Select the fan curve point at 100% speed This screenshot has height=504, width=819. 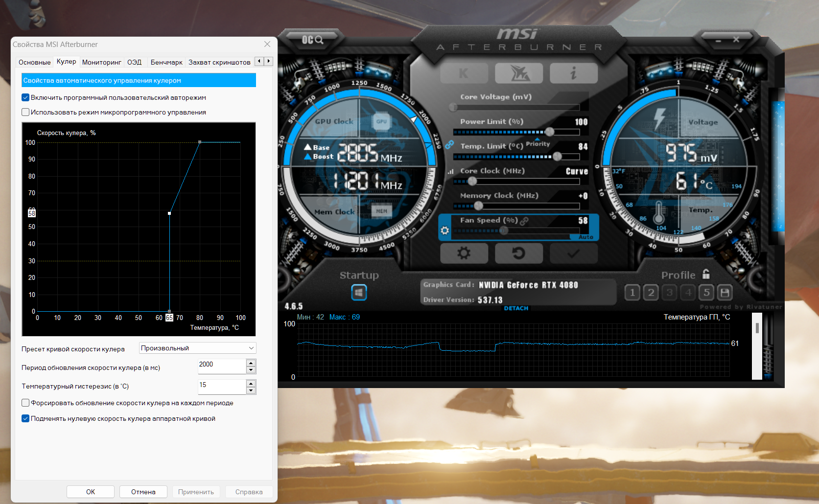200,142
